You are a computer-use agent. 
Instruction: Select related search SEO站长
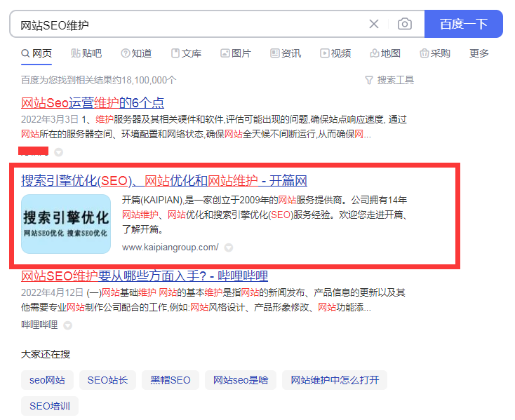(108, 380)
